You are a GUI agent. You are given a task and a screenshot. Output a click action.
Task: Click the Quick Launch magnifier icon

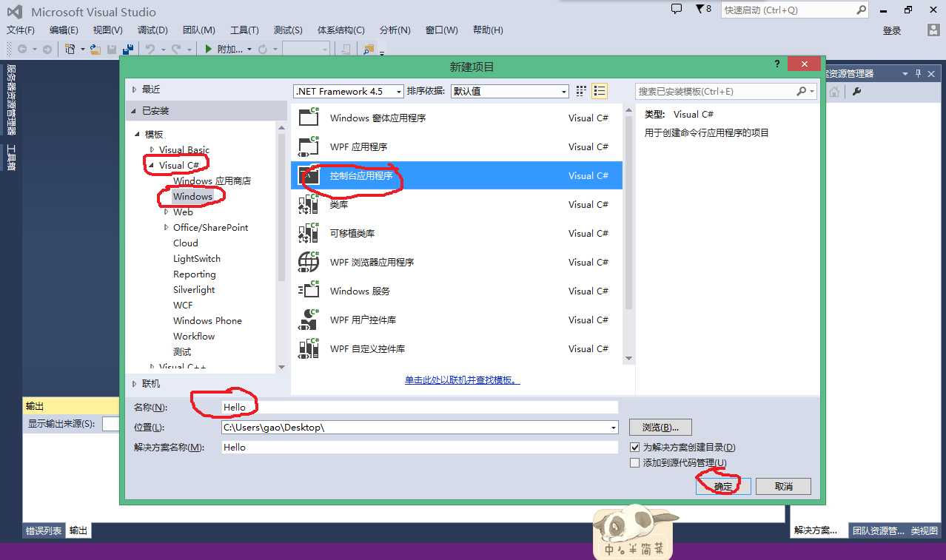(x=861, y=10)
